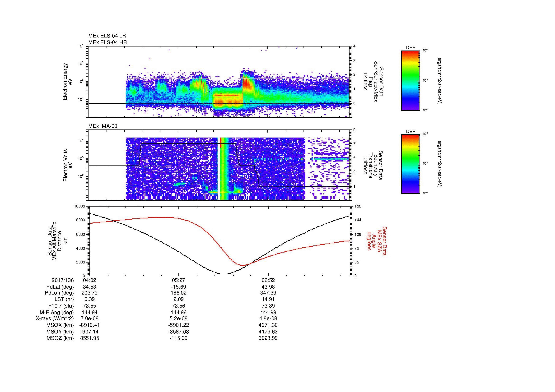Click the M-E Ang value '144.94'

[89, 313]
